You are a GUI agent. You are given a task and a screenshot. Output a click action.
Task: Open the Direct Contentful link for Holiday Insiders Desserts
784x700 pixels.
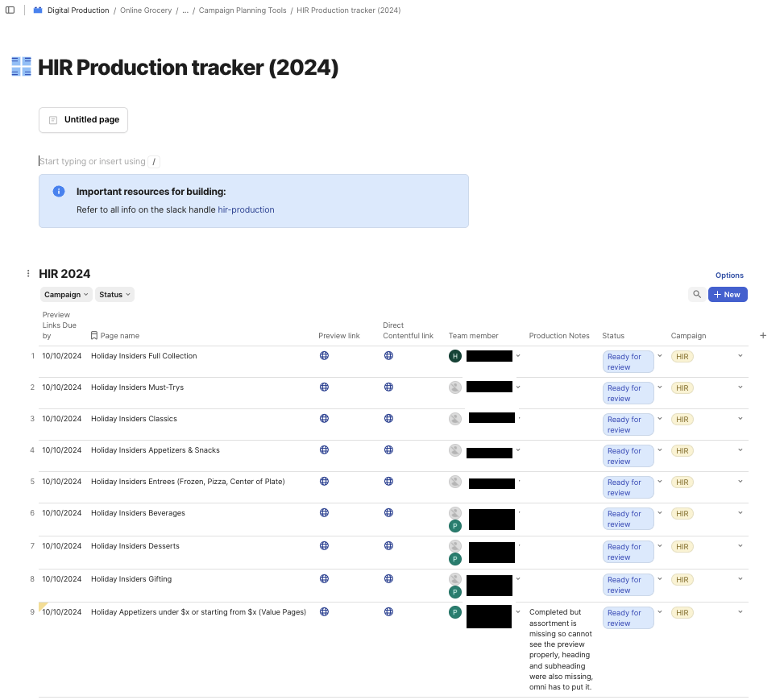click(x=388, y=545)
